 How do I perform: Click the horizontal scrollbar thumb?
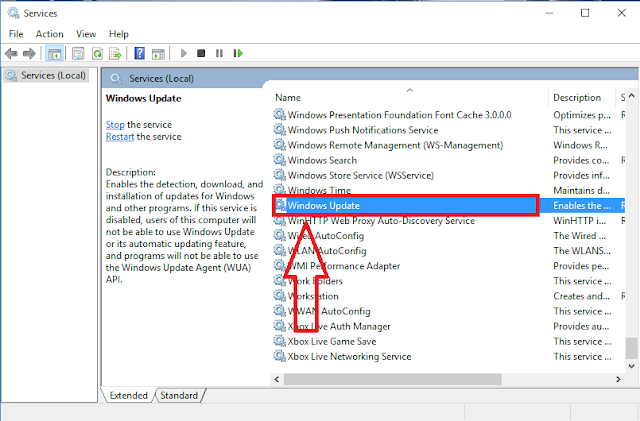point(393,379)
